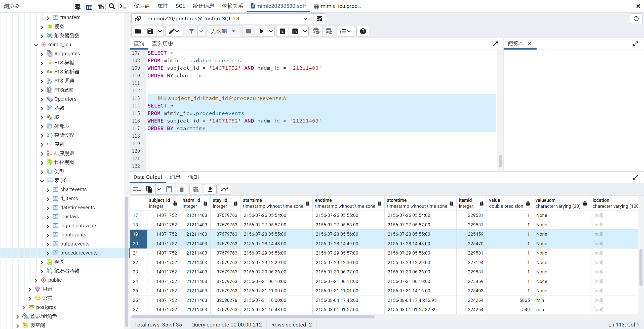
Task: Open Query Tool from browser toolbar
Action: [x=78, y=6]
